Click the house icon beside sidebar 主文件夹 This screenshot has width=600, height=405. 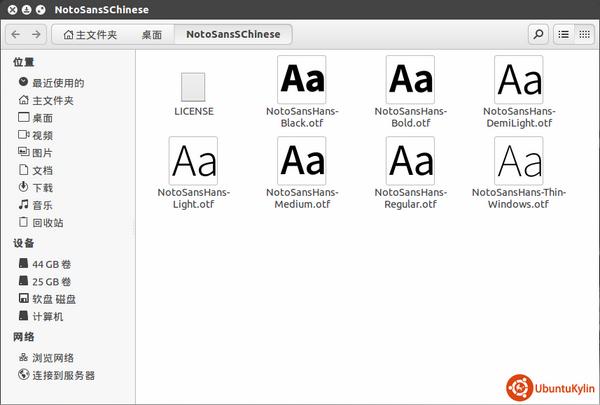pyautogui.click(x=23, y=100)
